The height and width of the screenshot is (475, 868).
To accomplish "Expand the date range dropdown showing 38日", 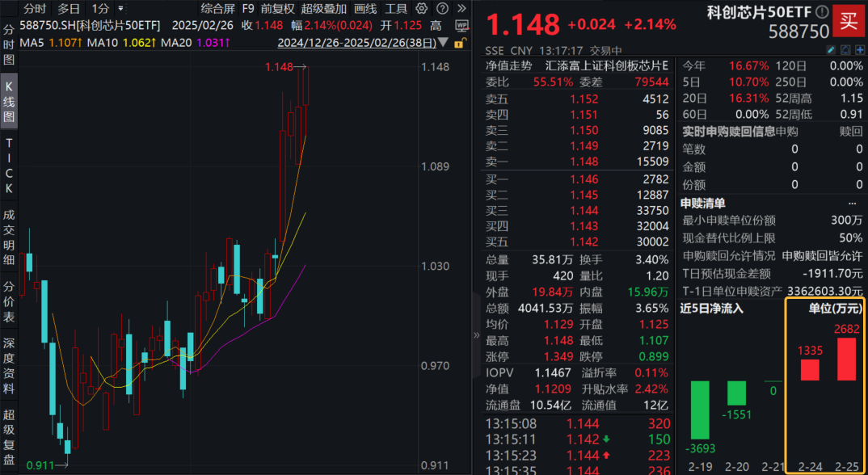I will [x=443, y=42].
